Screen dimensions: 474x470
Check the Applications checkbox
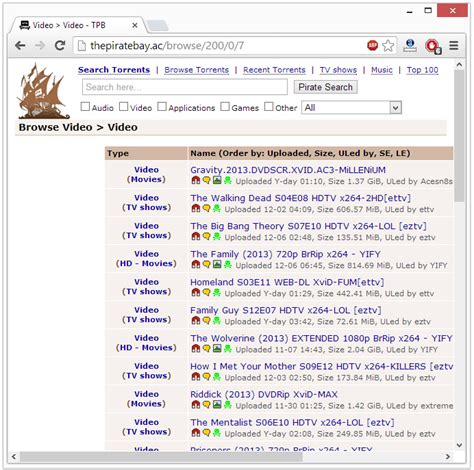pos(162,107)
